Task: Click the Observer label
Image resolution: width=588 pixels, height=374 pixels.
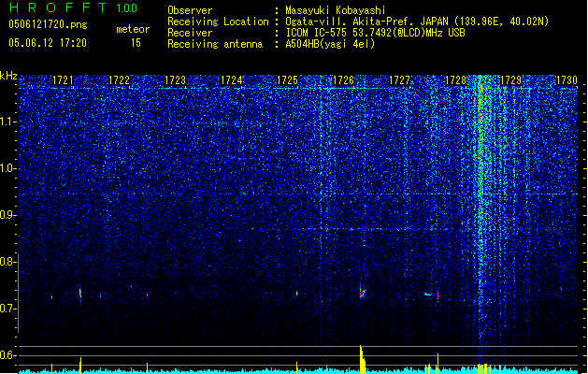Action: tap(190, 10)
